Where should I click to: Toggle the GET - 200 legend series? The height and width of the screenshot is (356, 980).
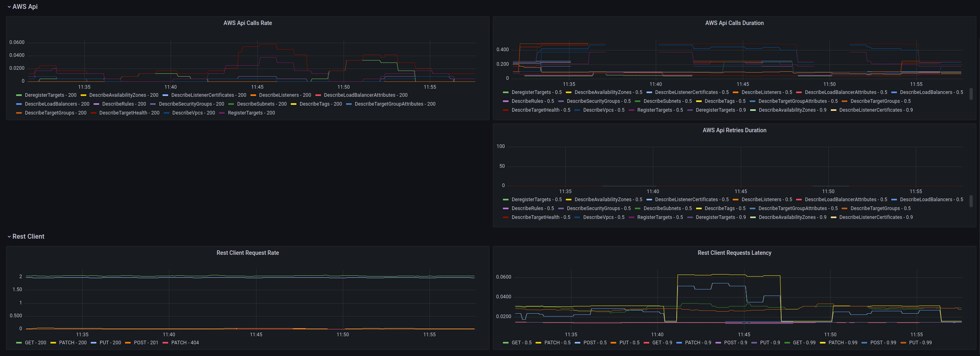pyautogui.click(x=35, y=343)
